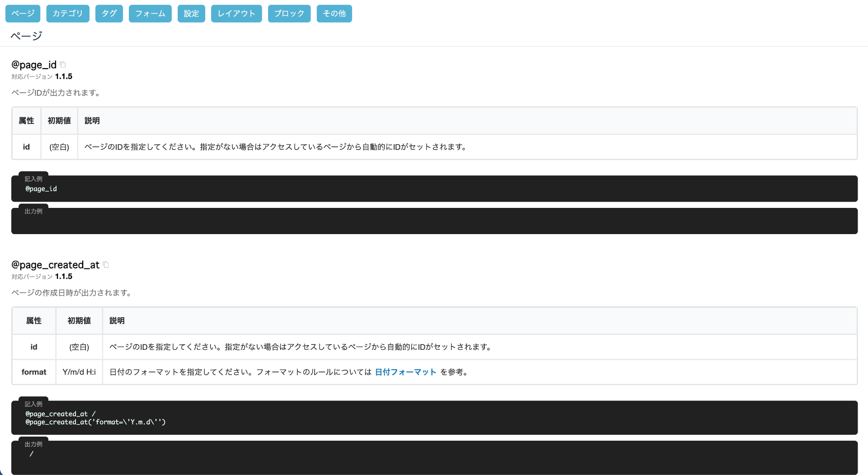Switch to the カテゴリ section
The height and width of the screenshot is (475, 868).
[x=68, y=14]
